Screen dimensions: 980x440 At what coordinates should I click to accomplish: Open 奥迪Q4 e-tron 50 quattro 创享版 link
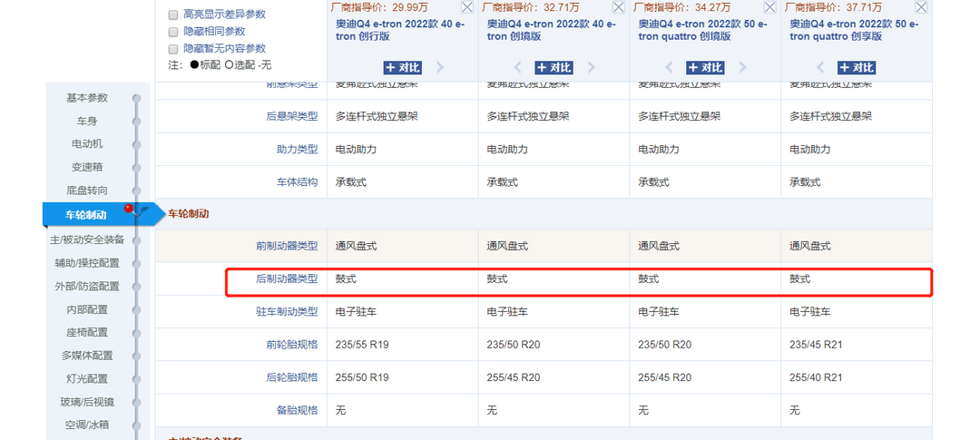(x=854, y=30)
